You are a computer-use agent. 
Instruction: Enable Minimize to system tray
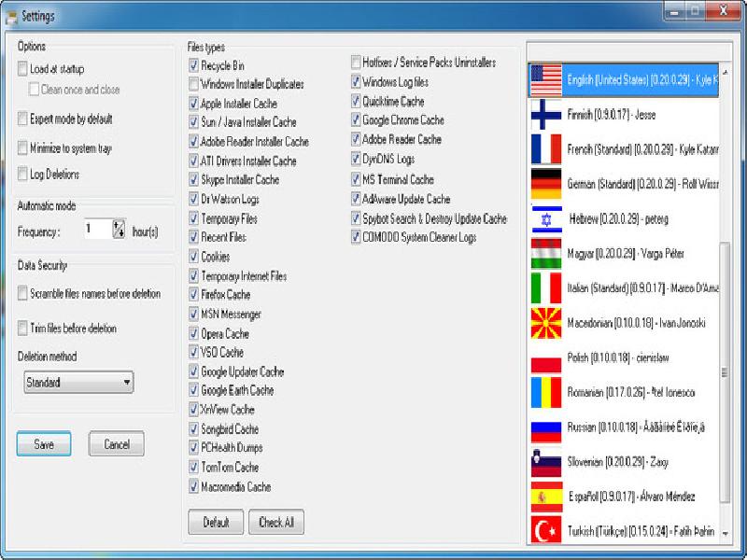(22, 147)
